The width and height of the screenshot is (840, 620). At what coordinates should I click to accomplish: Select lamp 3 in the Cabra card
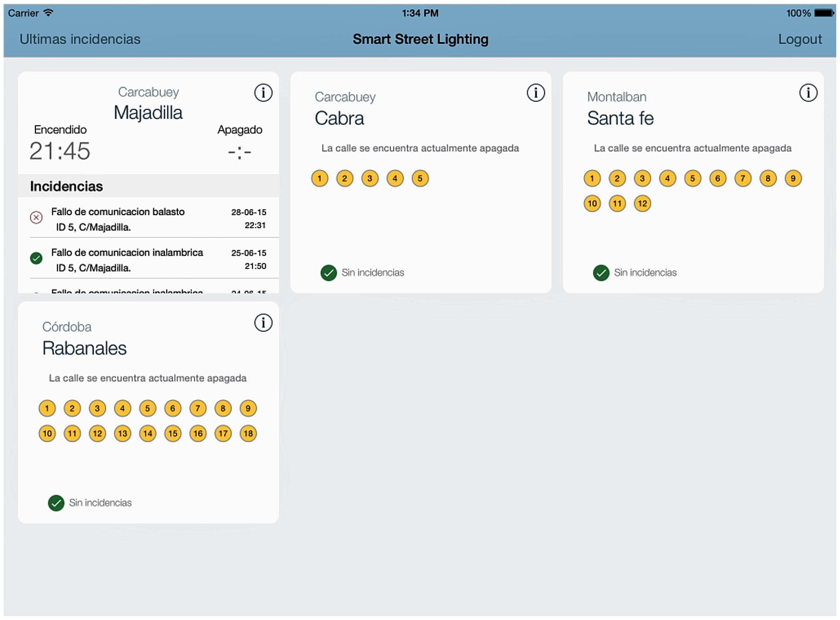point(370,178)
